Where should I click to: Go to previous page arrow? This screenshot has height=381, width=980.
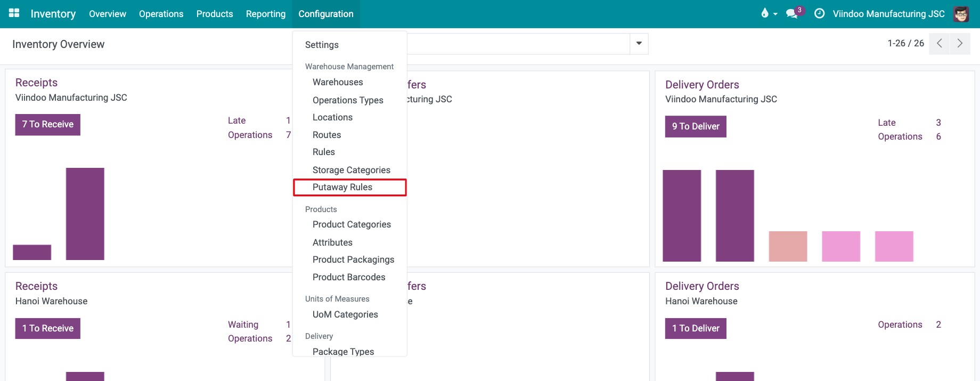[x=940, y=44]
